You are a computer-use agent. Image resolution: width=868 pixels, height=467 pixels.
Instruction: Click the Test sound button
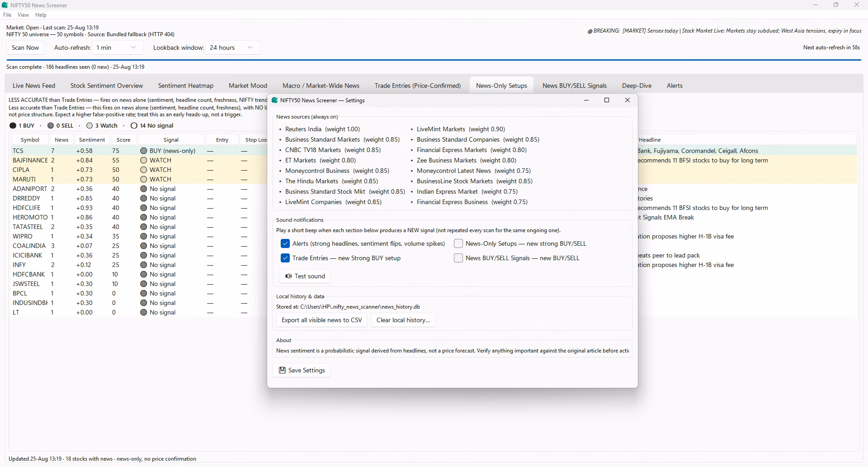305,276
